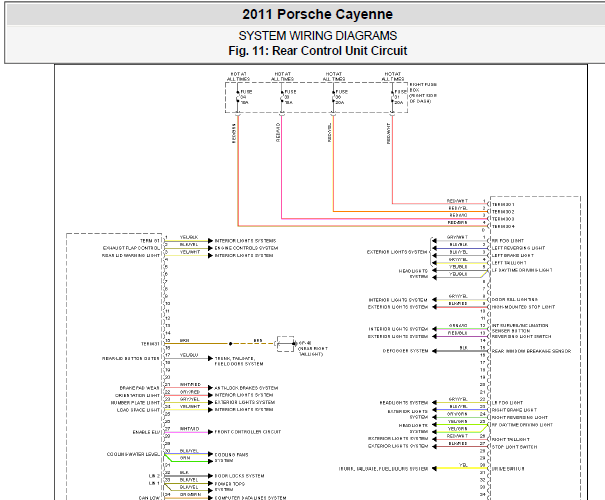Select the 'GRN' wire color label

point(185,458)
